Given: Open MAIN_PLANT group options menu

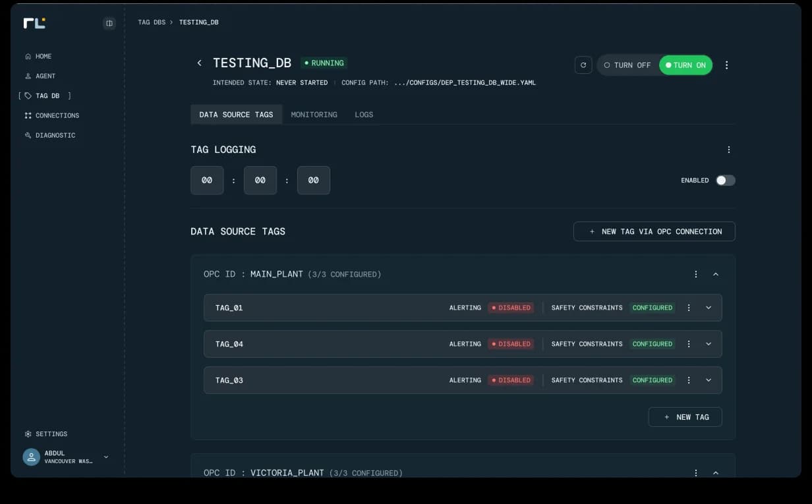Looking at the screenshot, I should (x=696, y=274).
